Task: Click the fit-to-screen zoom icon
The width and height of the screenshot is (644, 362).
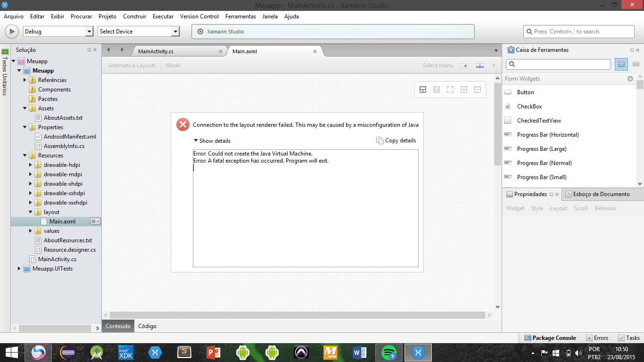Action: 450,90
